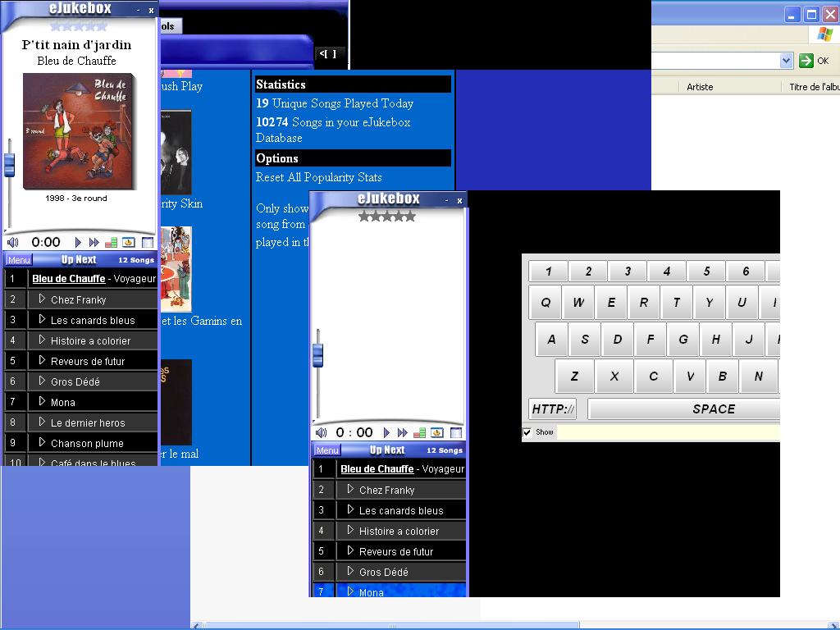The width and height of the screenshot is (840, 630).
Task: Click the bracket toggle button near Statistics panel
Action: pos(328,53)
